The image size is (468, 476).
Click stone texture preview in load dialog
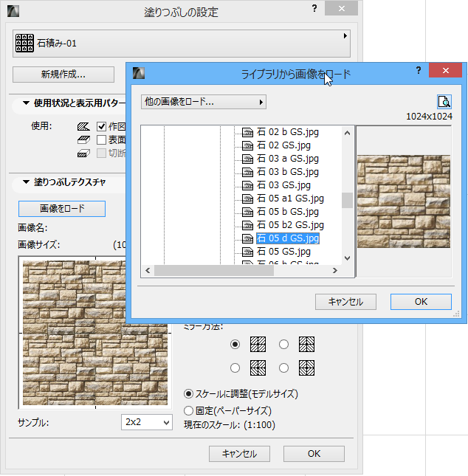pyautogui.click(x=404, y=201)
